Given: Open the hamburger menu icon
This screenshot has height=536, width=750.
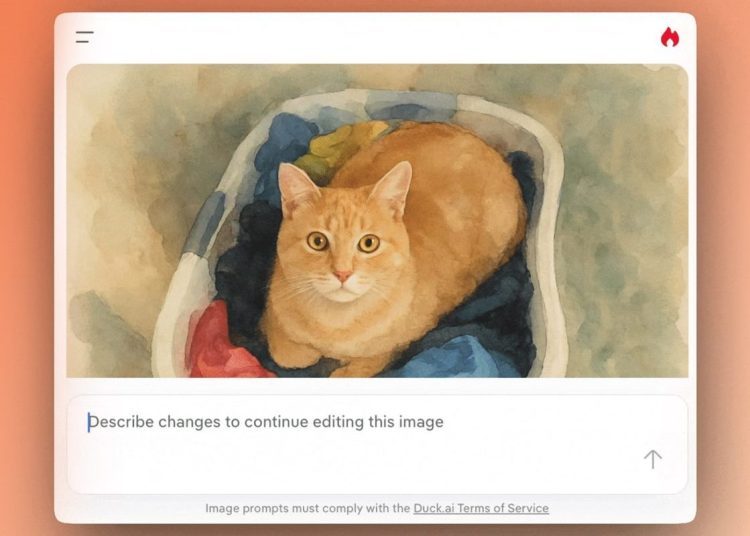Looking at the screenshot, I should 85,37.
